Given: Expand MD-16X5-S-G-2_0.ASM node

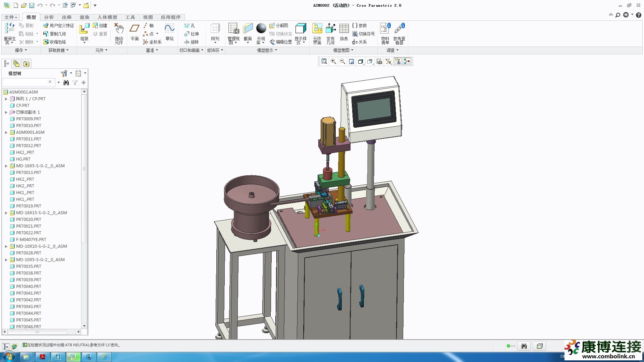Looking at the screenshot, I should click(6, 166).
